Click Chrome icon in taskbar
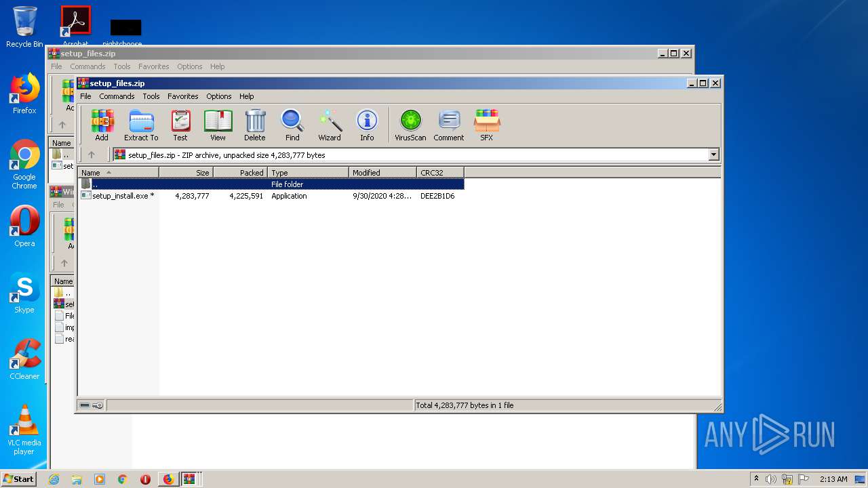This screenshot has height=488, width=868. (123, 479)
